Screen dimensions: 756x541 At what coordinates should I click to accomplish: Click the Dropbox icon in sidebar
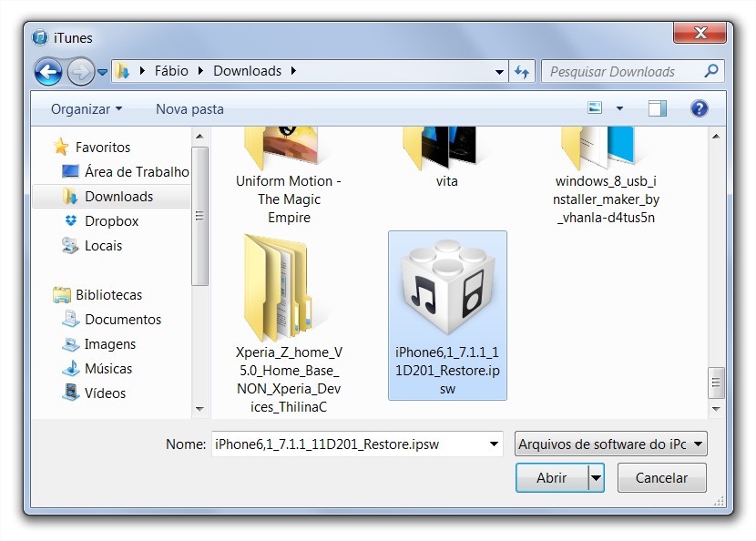tap(71, 220)
